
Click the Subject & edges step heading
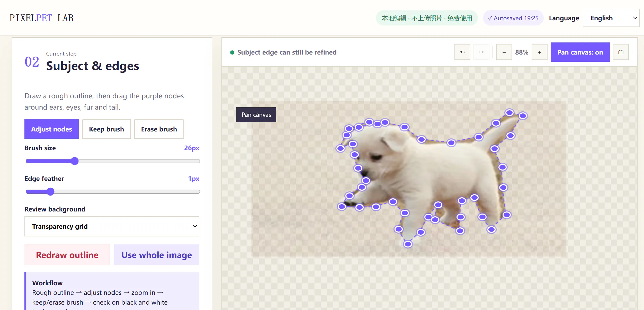point(93,66)
